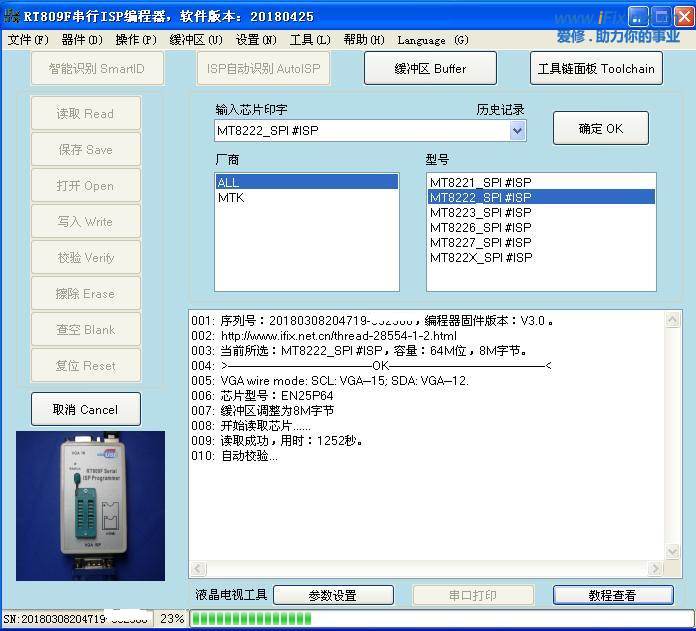Click the log horizontal scroll right arrow
The image size is (696, 631).
pos(655,568)
